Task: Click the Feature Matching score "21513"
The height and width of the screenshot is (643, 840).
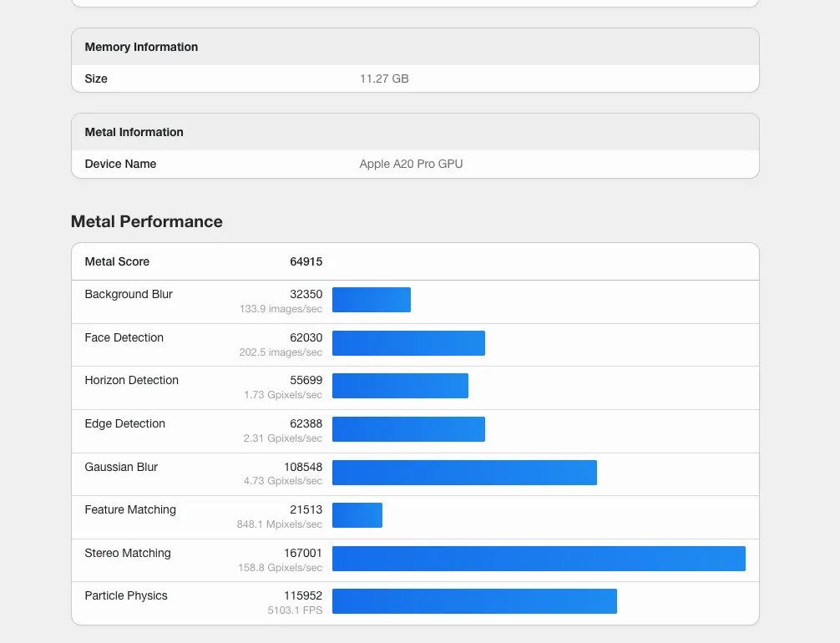Action: tap(306, 510)
